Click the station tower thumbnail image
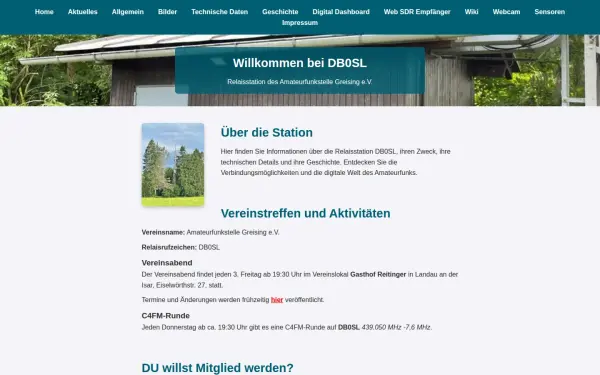This screenshot has width=600, height=375. pos(173,165)
